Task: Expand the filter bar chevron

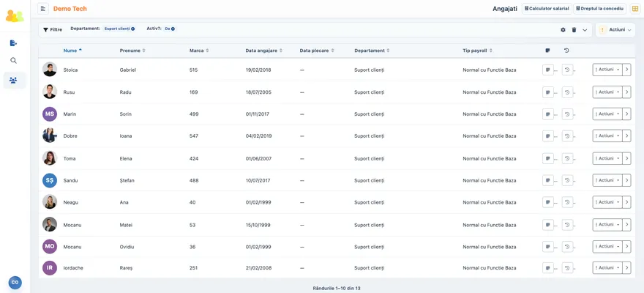Action: pos(585,30)
